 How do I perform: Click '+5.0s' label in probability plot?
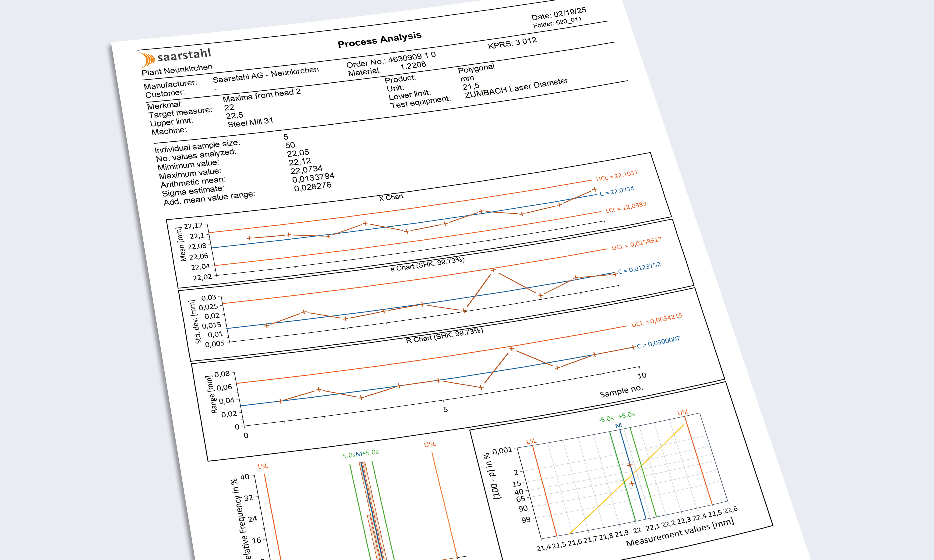click(626, 415)
